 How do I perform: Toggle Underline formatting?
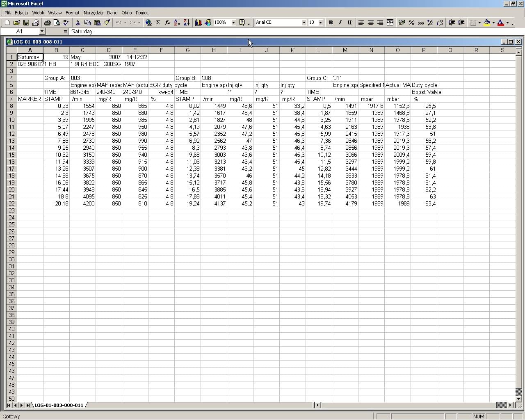pos(349,23)
